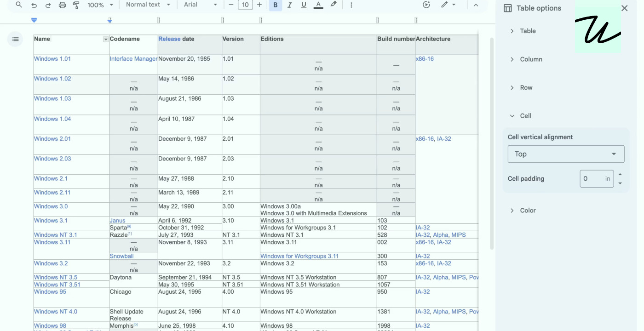Increase cell padding with up arrow
This screenshot has width=644, height=331.
620,174
